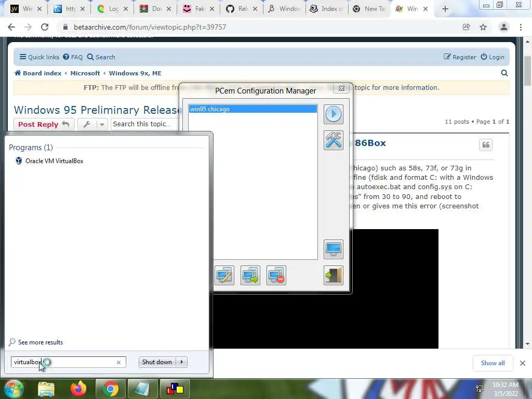This screenshot has width=532, height=399.
Task: Open machine settings with wrench-and-screwdriver icon
Action: [334, 140]
